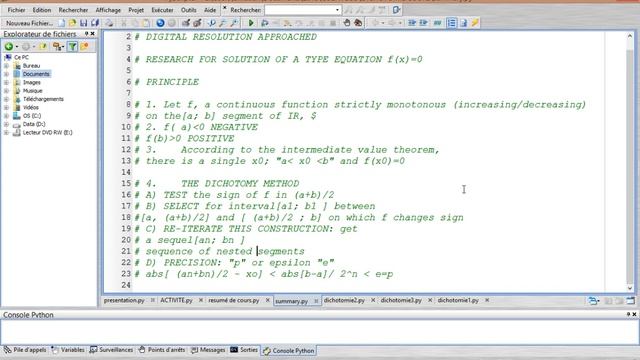Expand the Musique tree node
Viewport: 640px width, 360px height.
(6, 91)
